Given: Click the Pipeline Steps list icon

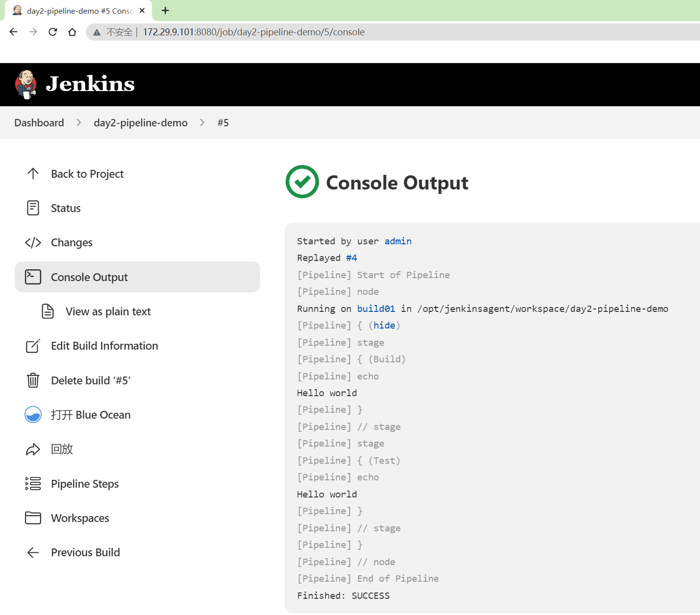Looking at the screenshot, I should click(33, 484).
